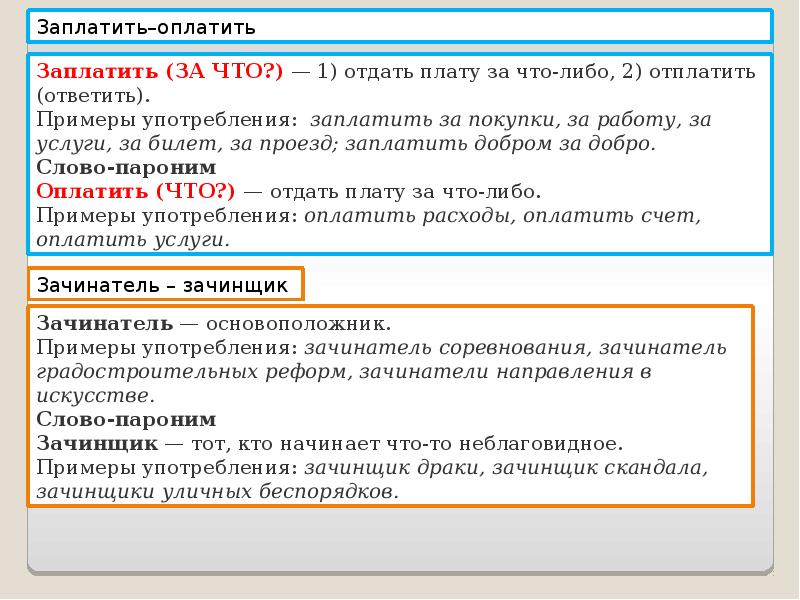Click the phrase "зачинщики уличных беспорядков"
The width and height of the screenshot is (800, 600).
coord(217,492)
